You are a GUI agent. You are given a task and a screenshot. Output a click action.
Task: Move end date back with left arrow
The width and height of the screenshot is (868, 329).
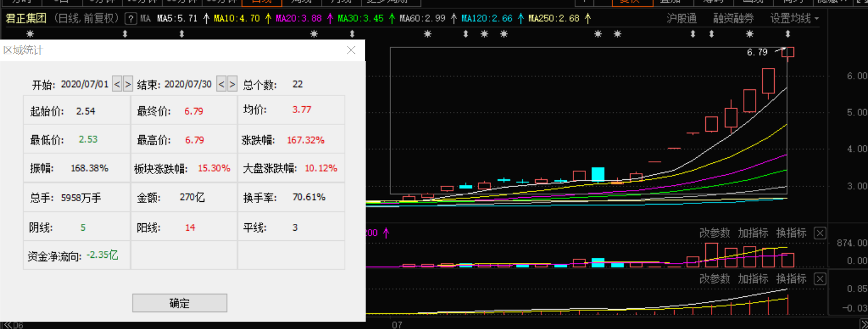[222, 84]
